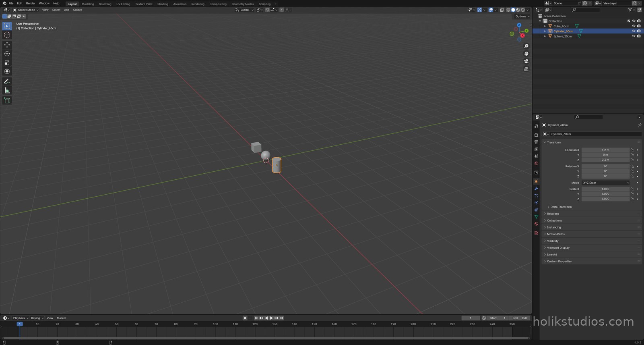Click the Options button in viewport header
This screenshot has height=345, width=644.
[x=522, y=17]
